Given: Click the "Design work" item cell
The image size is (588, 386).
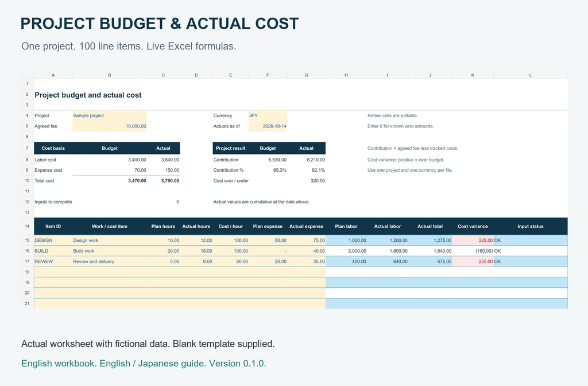Looking at the screenshot, I should (x=110, y=241).
